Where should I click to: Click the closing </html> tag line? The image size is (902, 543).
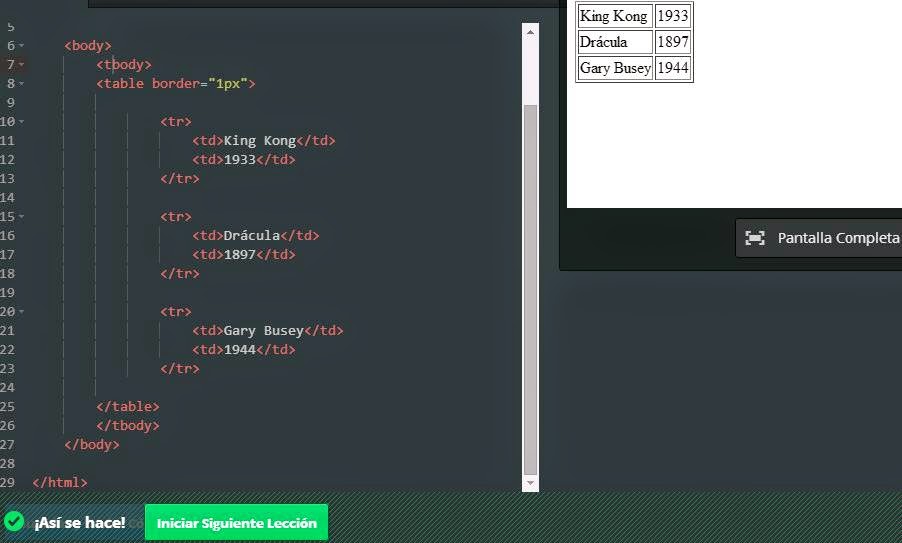pyautogui.click(x=60, y=482)
